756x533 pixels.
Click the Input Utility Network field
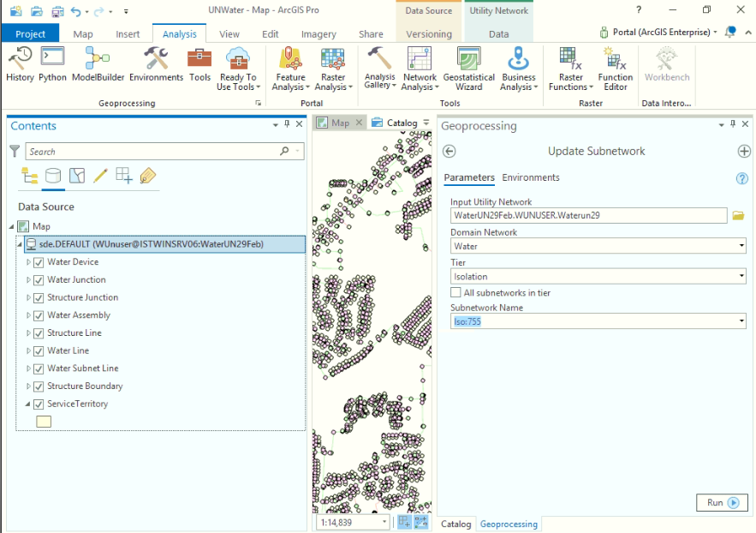pyautogui.click(x=588, y=216)
